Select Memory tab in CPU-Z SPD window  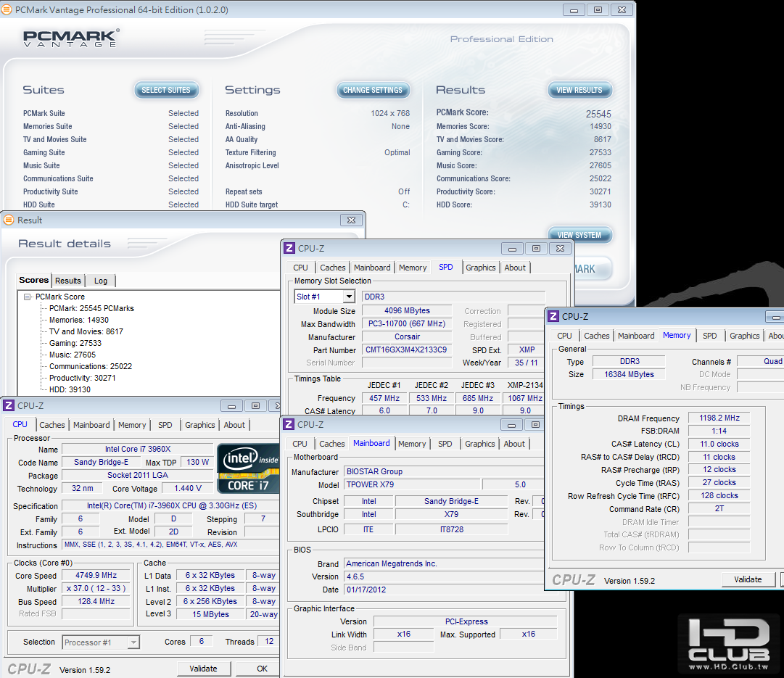coord(413,268)
